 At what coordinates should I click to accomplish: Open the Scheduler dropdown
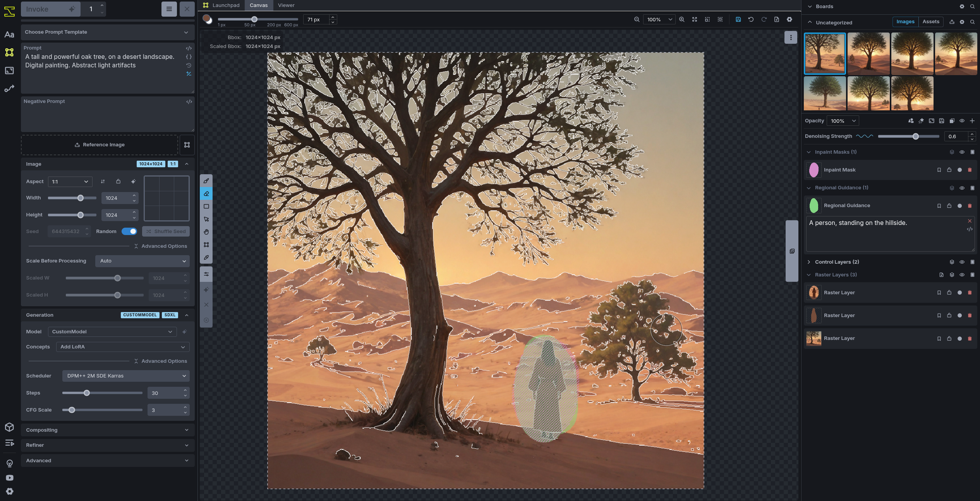[x=126, y=376]
